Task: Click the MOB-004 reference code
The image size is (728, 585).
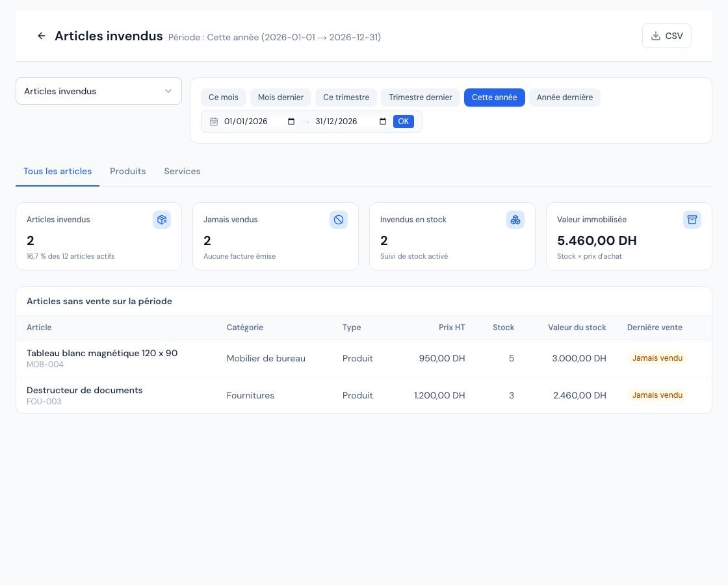Action: click(45, 365)
